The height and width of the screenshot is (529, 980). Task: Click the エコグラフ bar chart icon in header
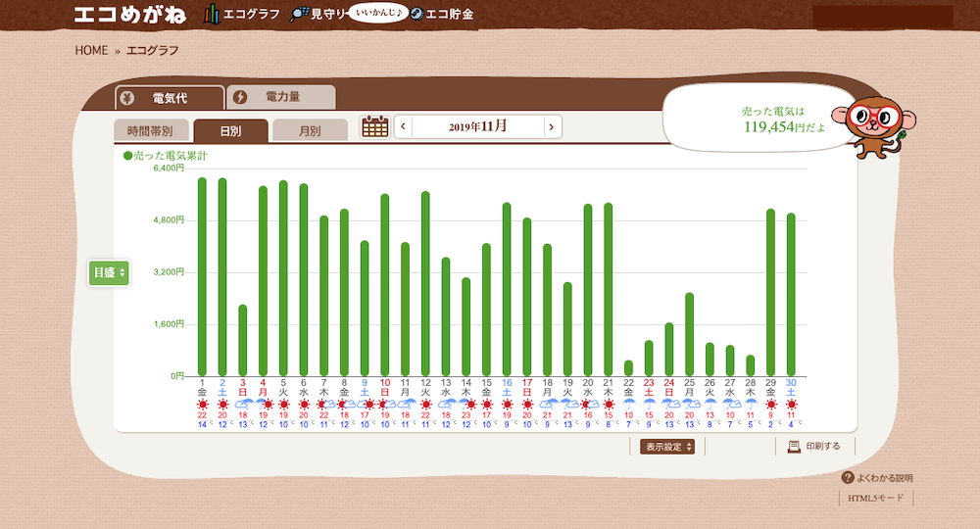click(212, 14)
